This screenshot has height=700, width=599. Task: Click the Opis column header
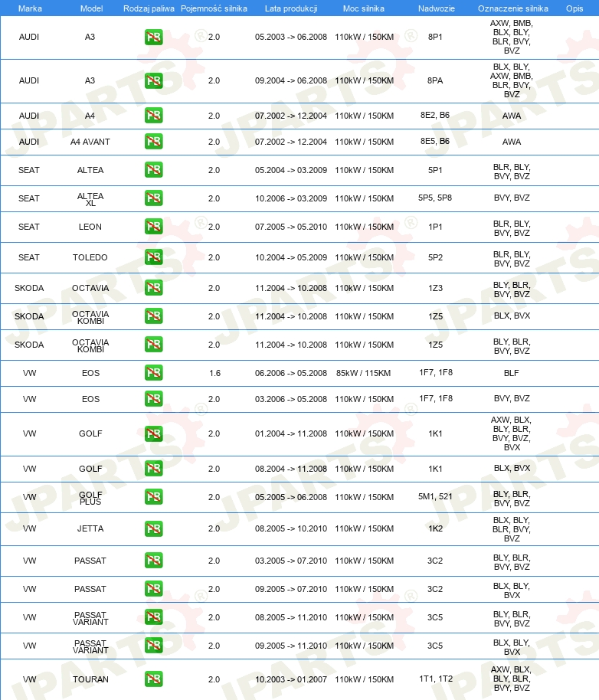574,8
